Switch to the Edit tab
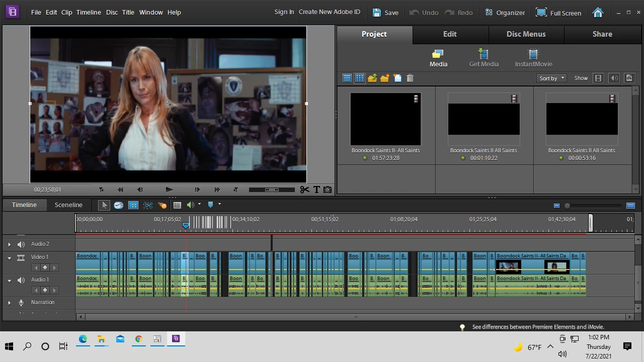 coord(450,34)
